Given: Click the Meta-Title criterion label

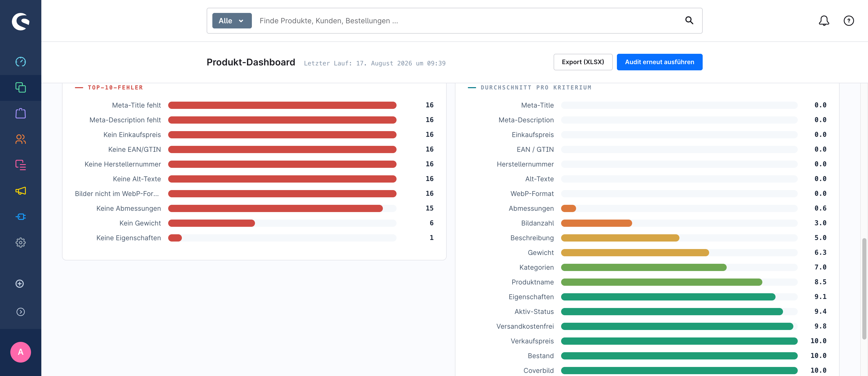Looking at the screenshot, I should (537, 105).
